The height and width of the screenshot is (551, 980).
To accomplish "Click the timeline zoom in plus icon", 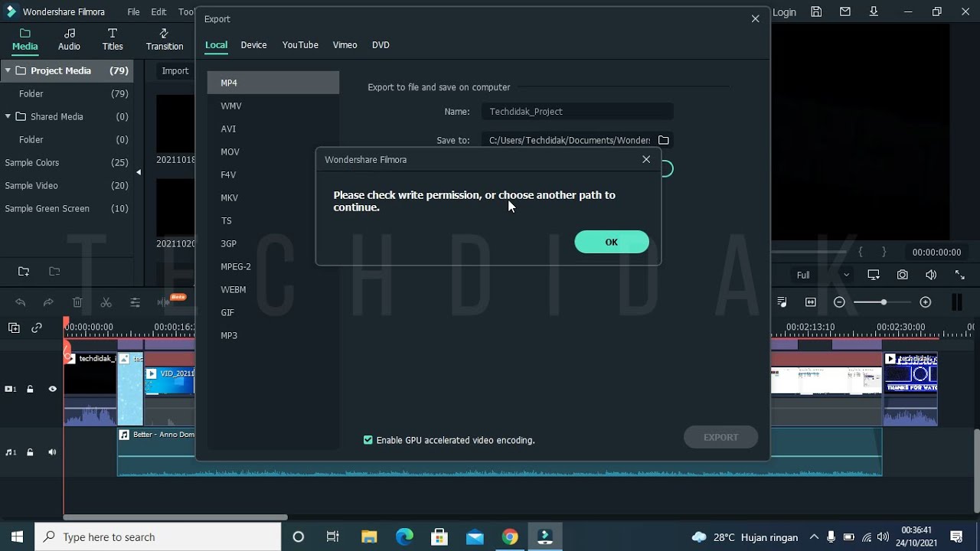I will (925, 302).
